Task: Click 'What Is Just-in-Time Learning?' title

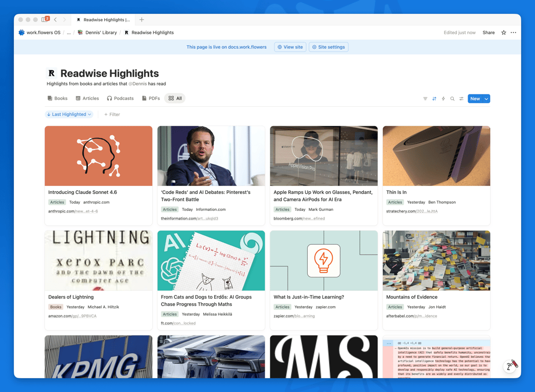Action: [309, 297]
